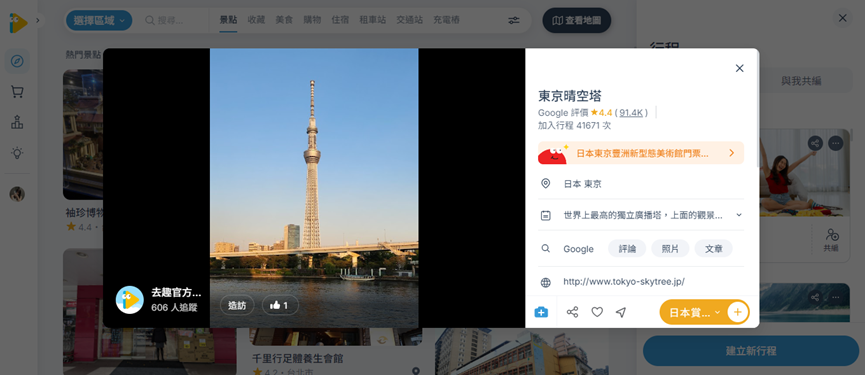Add to itinerary with the plus button
865x375 pixels.
point(738,312)
